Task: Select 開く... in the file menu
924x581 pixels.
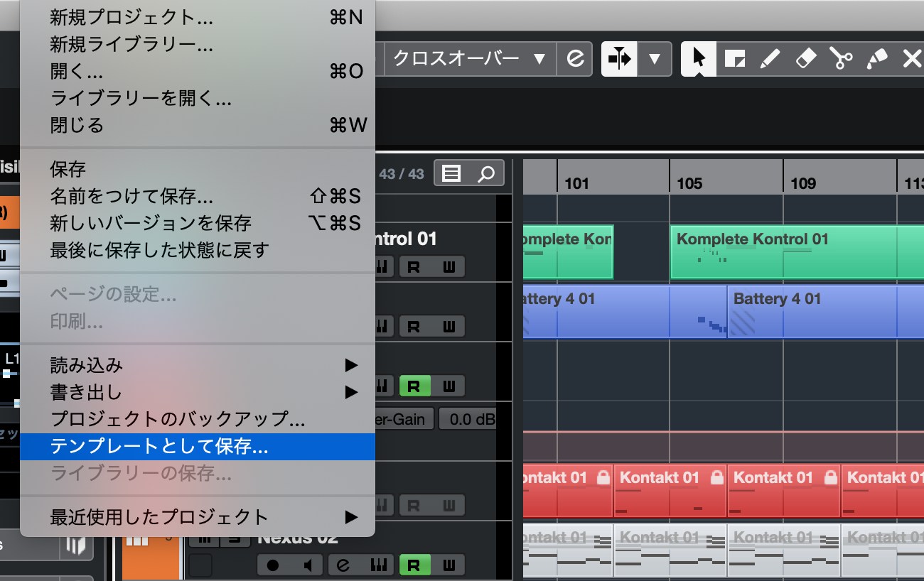Action: click(x=198, y=72)
